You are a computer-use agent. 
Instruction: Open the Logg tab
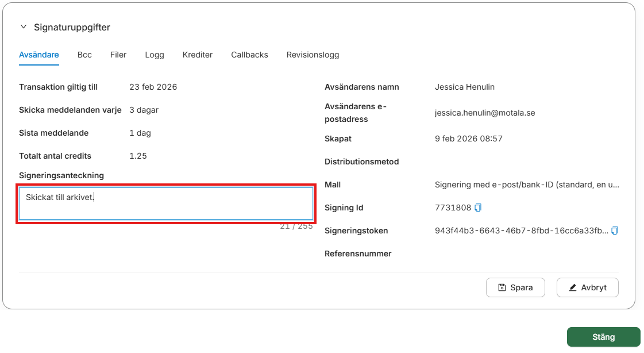(x=155, y=55)
